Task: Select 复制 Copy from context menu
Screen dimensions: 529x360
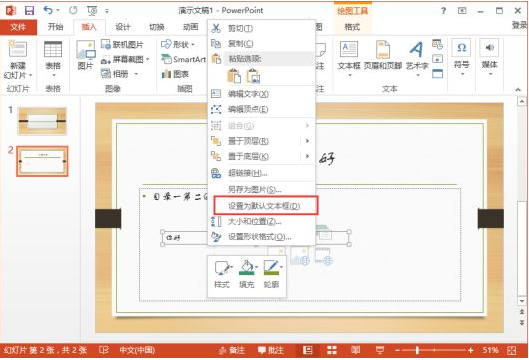Action: (261, 44)
